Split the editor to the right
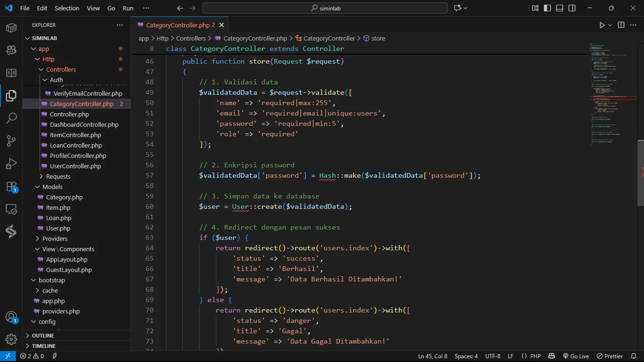 click(x=621, y=25)
